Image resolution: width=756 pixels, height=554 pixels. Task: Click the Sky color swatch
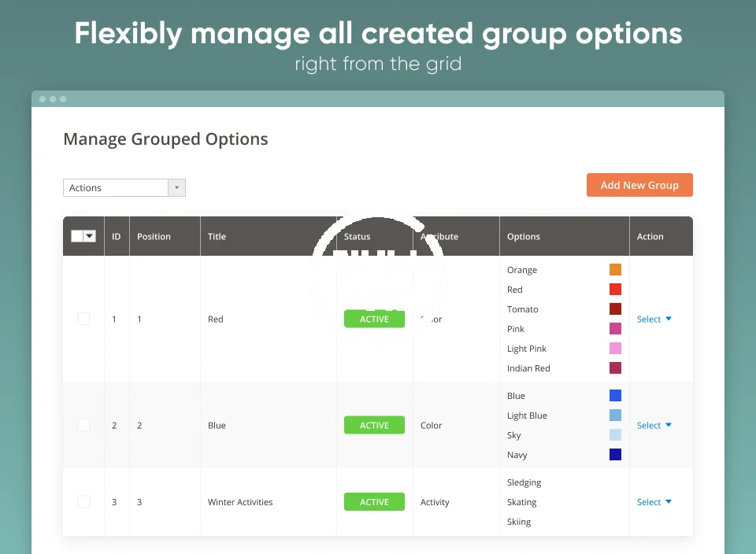(x=615, y=435)
